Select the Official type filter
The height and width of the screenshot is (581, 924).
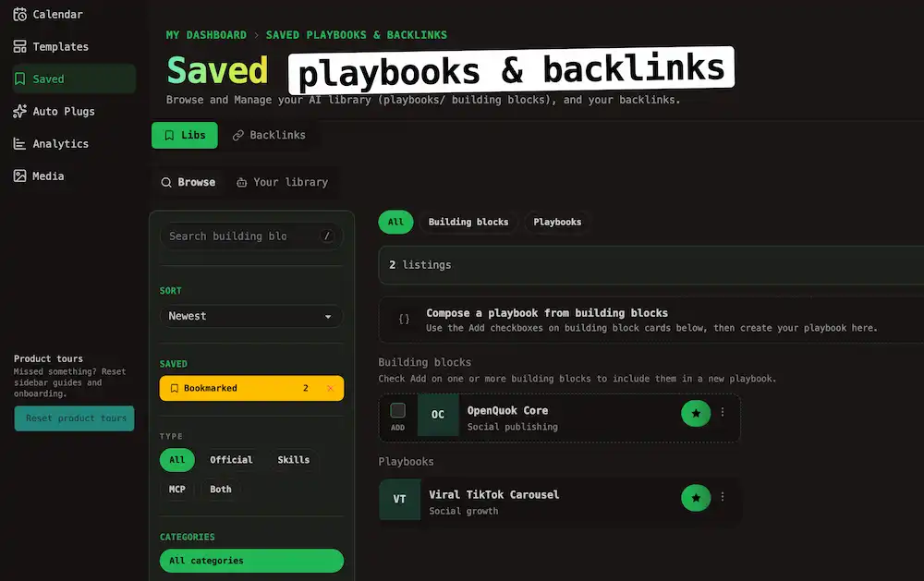pyautogui.click(x=231, y=460)
